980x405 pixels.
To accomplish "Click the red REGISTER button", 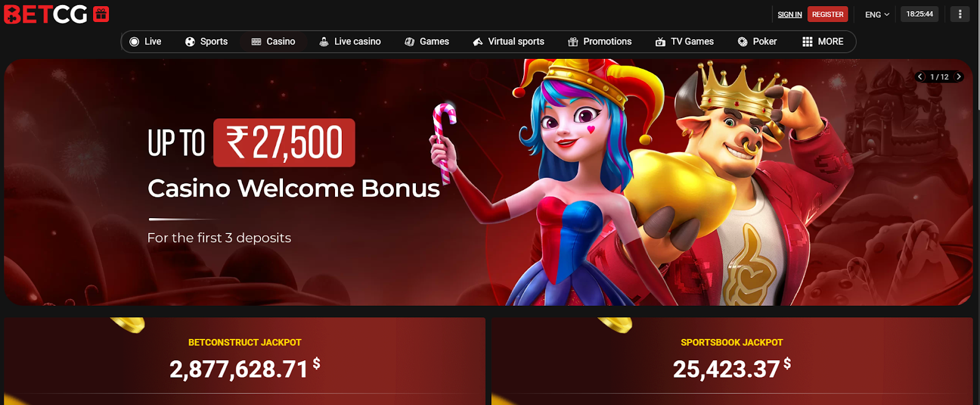I will 827,14.
